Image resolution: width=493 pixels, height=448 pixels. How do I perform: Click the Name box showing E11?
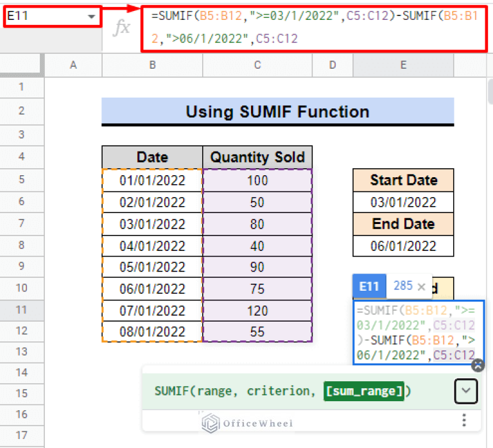(45, 17)
